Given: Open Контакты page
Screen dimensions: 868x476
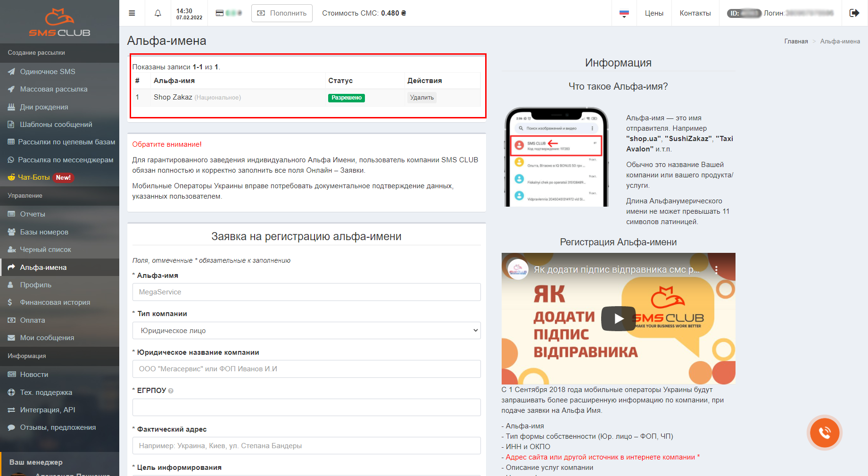Looking at the screenshot, I should (x=695, y=13).
